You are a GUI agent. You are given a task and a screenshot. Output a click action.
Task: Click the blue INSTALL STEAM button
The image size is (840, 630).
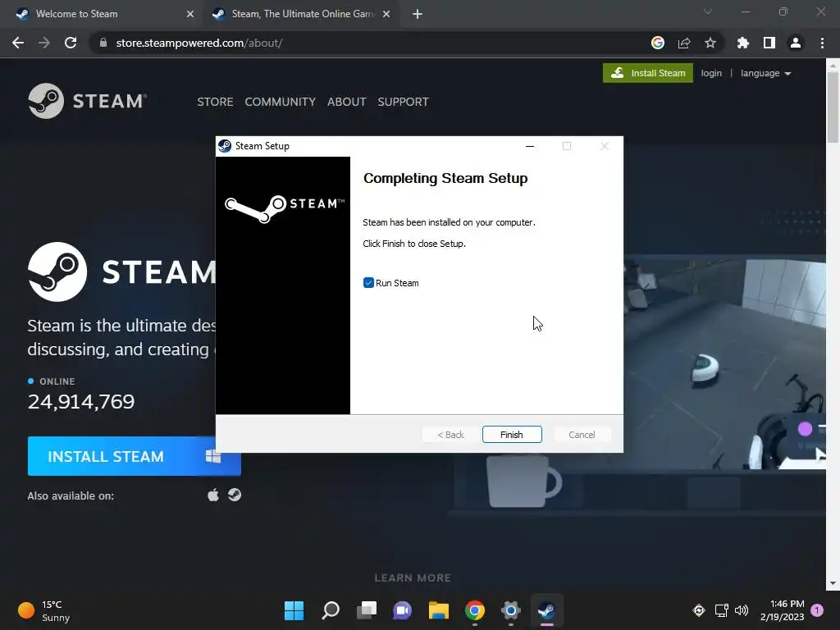click(x=134, y=456)
